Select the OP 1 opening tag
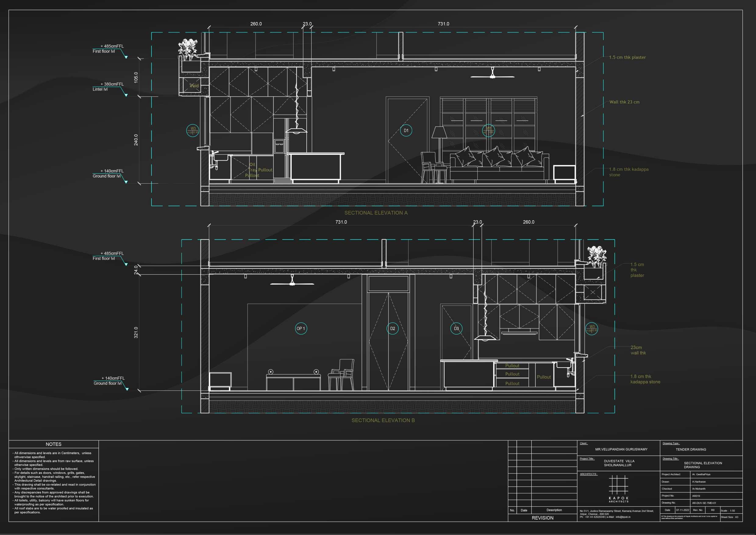The height and width of the screenshot is (535, 756). point(301,329)
